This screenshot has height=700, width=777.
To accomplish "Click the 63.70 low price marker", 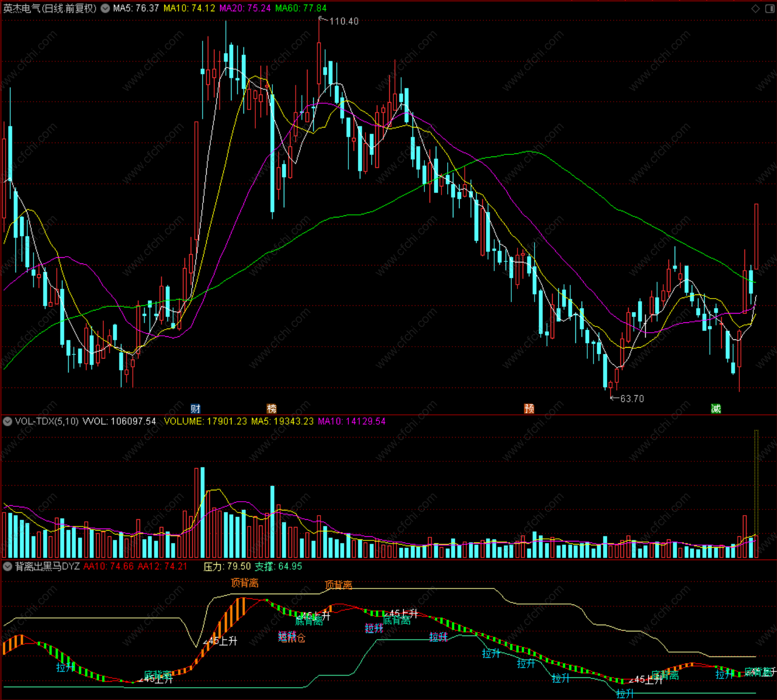I will point(632,399).
